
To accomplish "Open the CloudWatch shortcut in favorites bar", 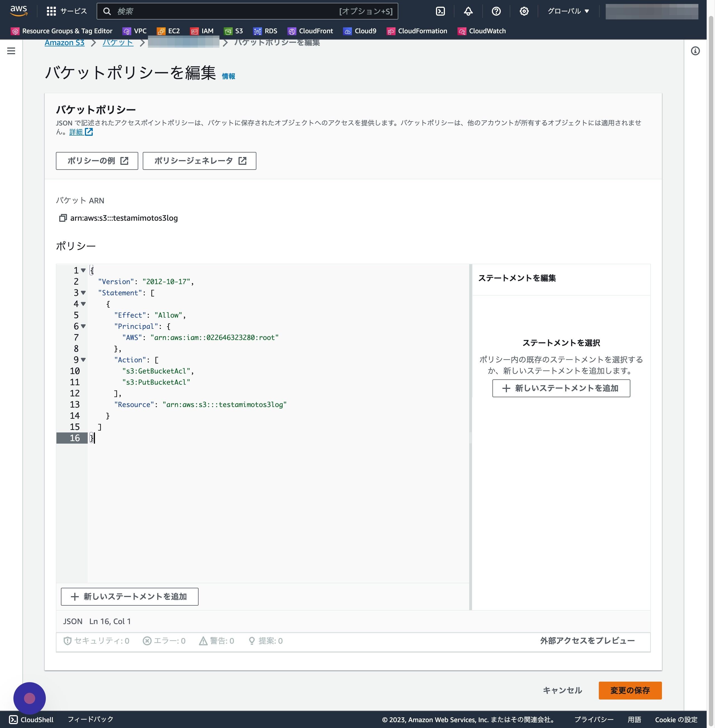I will point(482,31).
